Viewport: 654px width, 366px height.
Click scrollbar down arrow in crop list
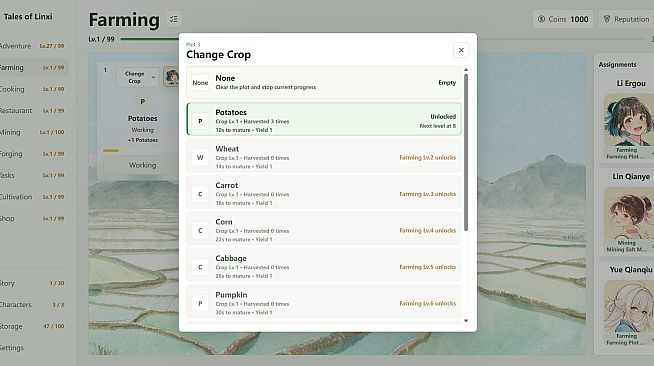coord(466,321)
